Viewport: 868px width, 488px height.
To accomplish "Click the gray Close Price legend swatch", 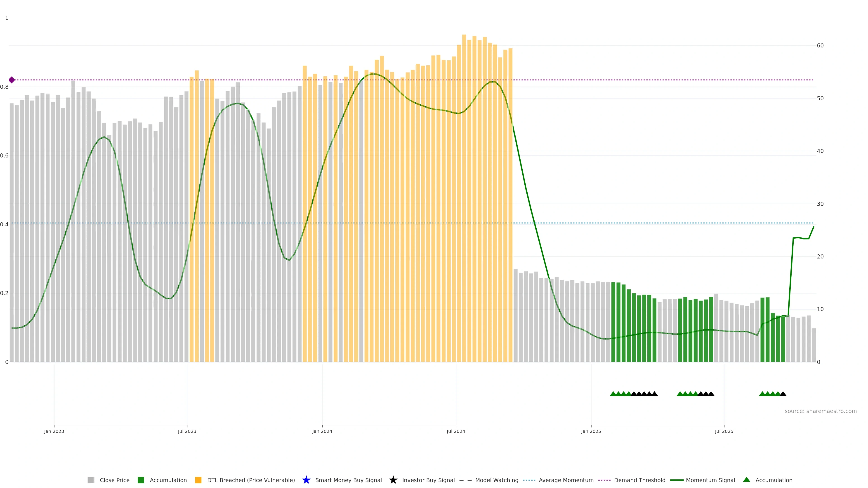I will click(x=91, y=480).
